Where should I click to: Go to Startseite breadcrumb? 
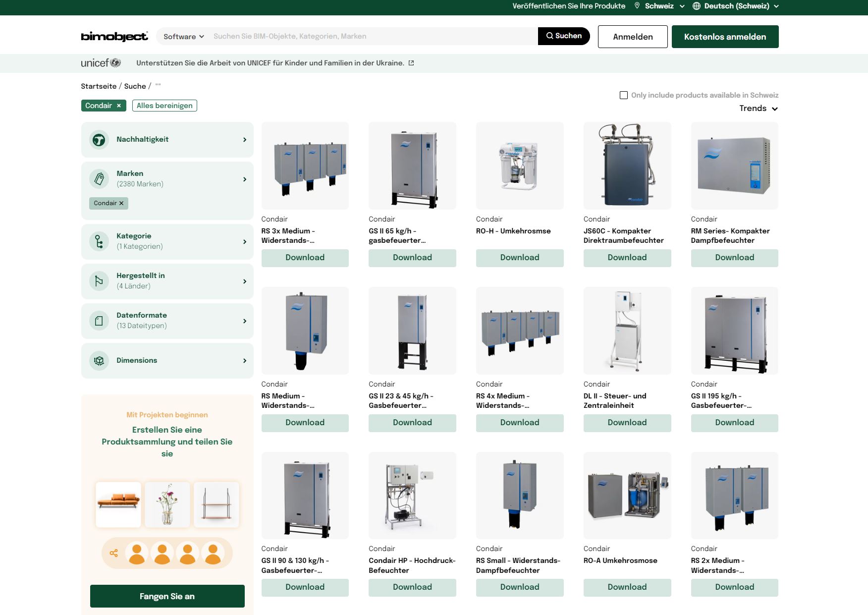pyautogui.click(x=99, y=86)
